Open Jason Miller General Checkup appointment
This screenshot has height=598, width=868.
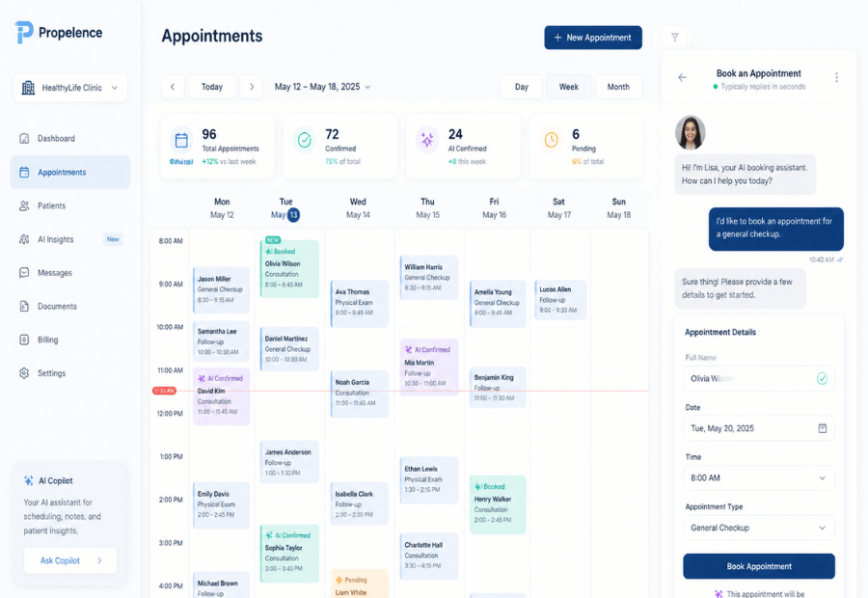click(221, 289)
